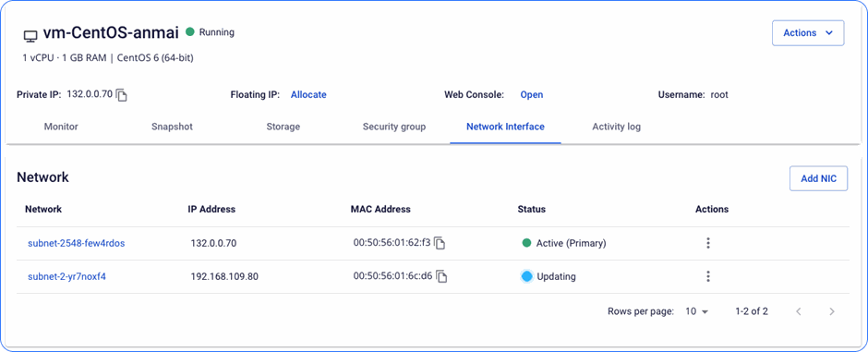Image resolution: width=868 pixels, height=352 pixels.
Task: Click the VM monitor icon beside vm-CentOS-anmai
Action: coord(30,37)
